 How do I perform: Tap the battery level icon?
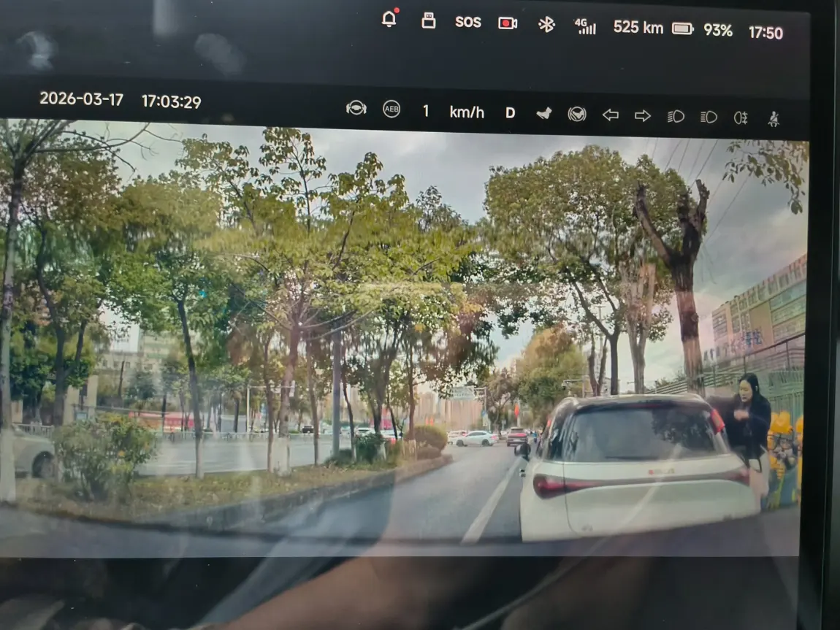click(683, 28)
